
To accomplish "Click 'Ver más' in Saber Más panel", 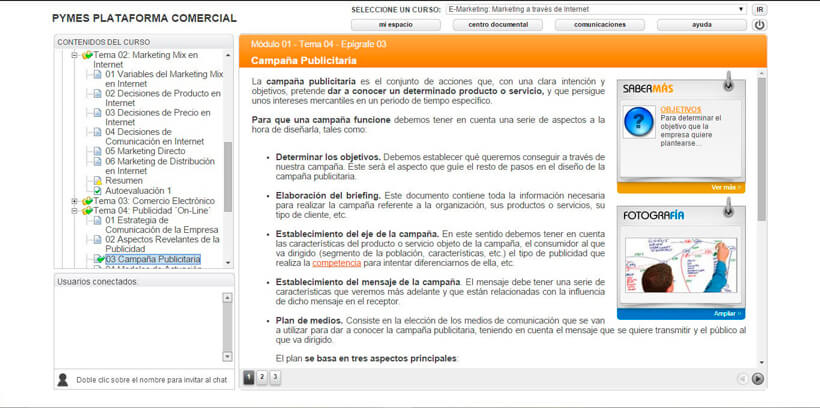I will coord(726,187).
